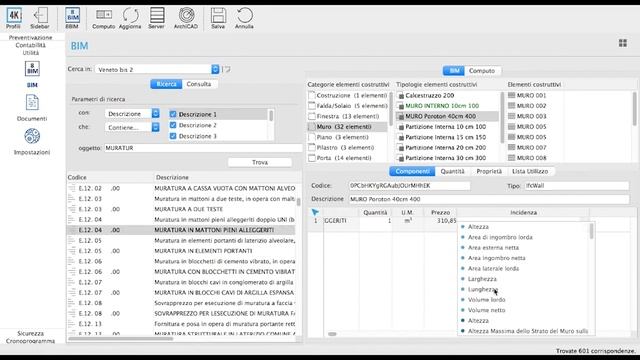Choose Volume lordo from incidenza list
Screen dimensions: 640x360
coord(487,300)
